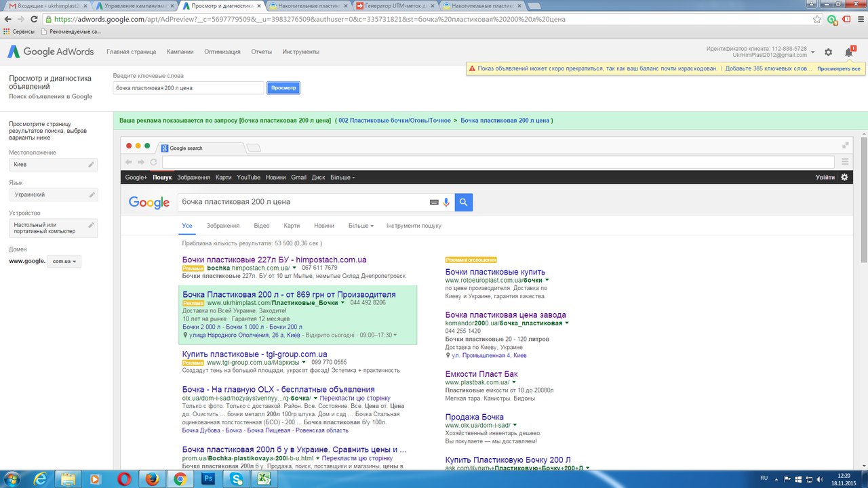Edit device setting pencil icon
Screen dimensions: 868x488
(x=91, y=224)
